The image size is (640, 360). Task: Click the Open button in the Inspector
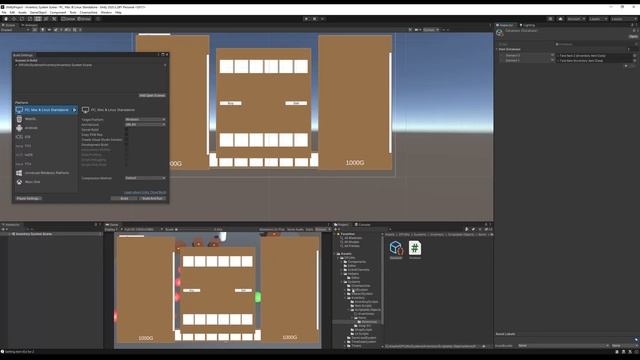pos(633,36)
